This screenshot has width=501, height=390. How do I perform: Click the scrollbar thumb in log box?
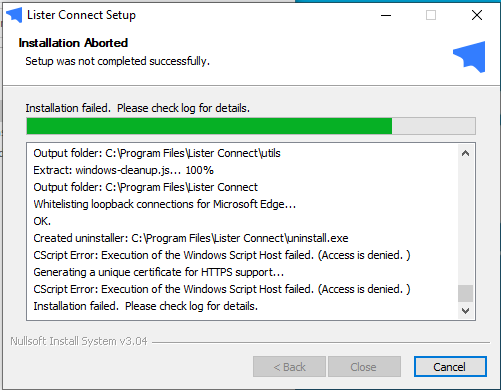(x=466, y=293)
